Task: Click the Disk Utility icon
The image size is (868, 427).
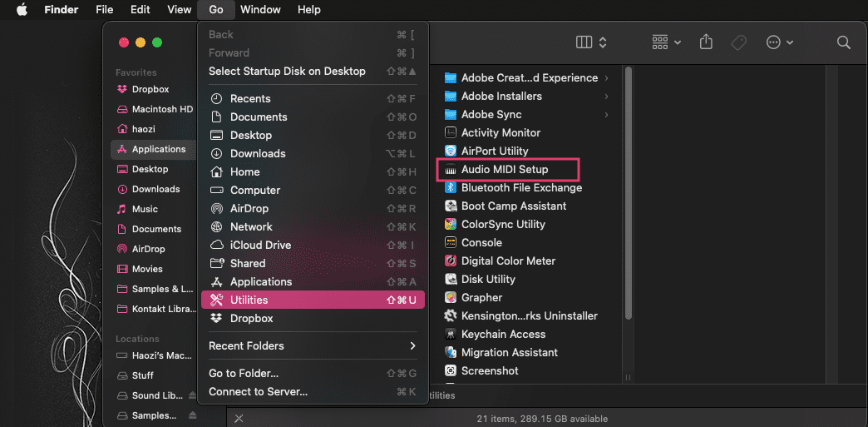Action: [451, 279]
